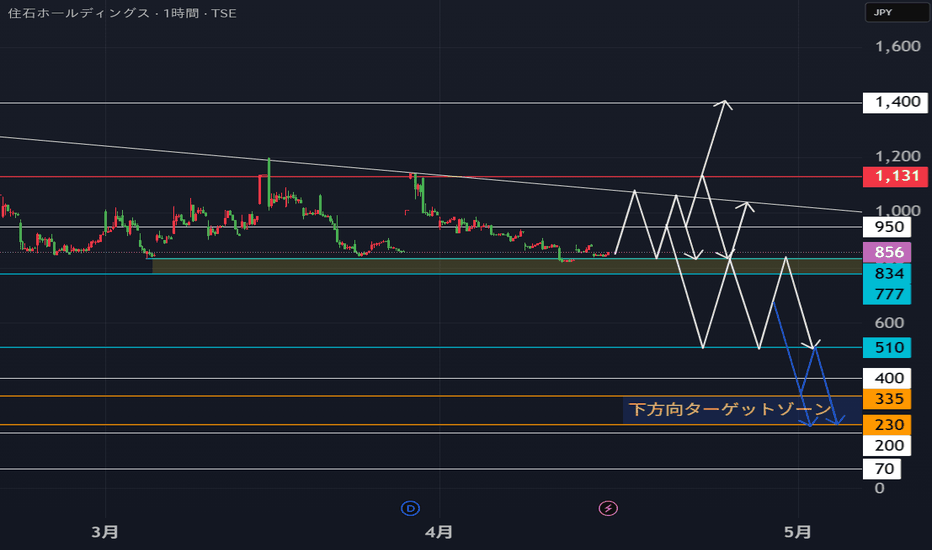Select the cyan 510 price label

point(887,347)
